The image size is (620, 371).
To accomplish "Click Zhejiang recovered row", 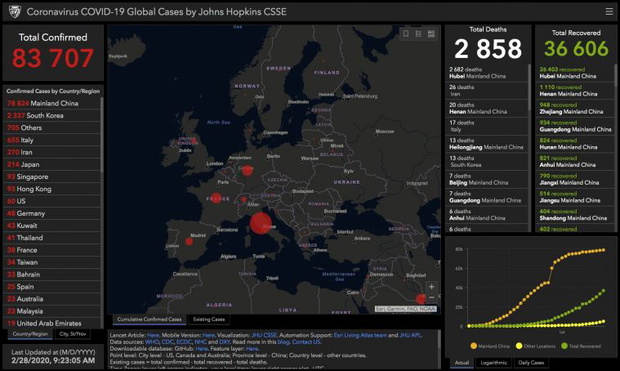I will [x=575, y=108].
